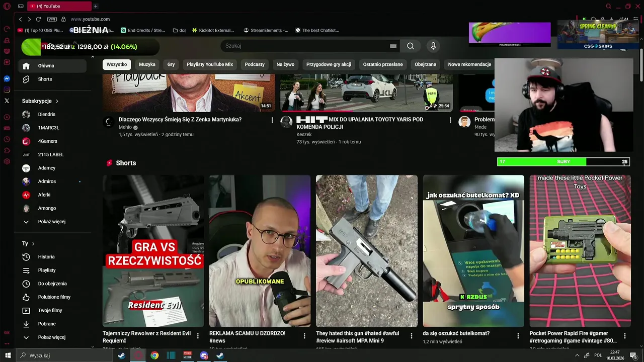Viewport: 644px width, 362px height.
Task: Open Opera GX main menu logo
Action: point(7,6)
